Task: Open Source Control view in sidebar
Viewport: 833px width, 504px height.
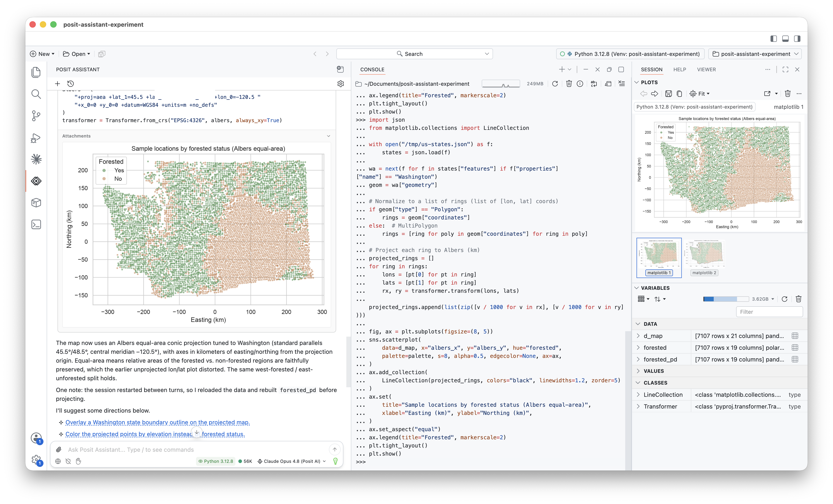Action: [x=36, y=116]
